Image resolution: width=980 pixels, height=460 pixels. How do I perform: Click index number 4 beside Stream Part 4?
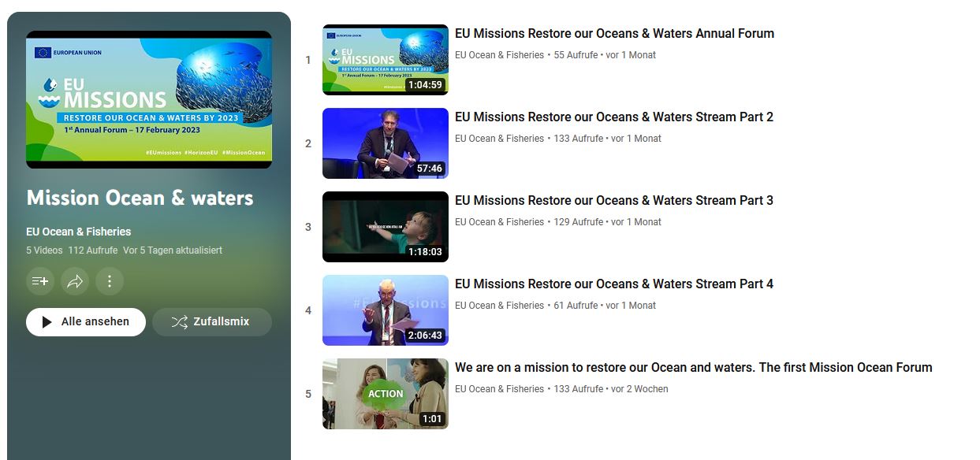308,310
